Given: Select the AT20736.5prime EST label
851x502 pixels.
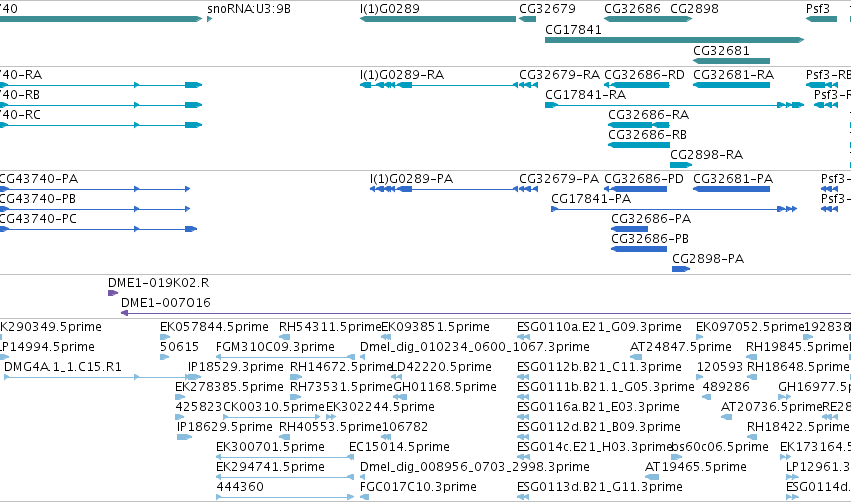Looking at the screenshot, I should click(772, 407).
